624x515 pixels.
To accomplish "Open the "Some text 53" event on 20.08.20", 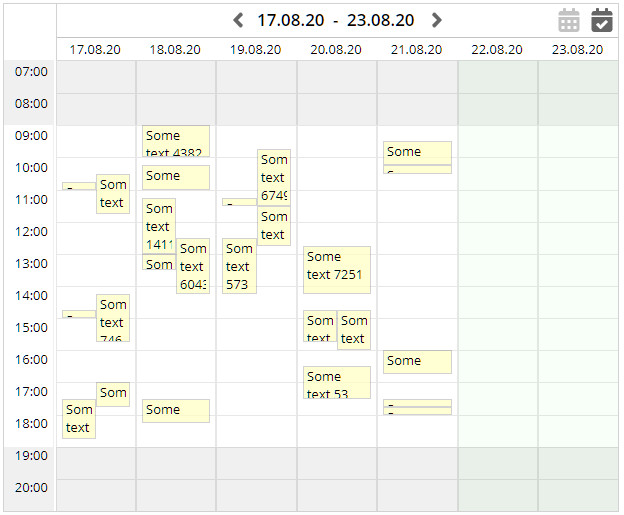I will click(337, 382).
